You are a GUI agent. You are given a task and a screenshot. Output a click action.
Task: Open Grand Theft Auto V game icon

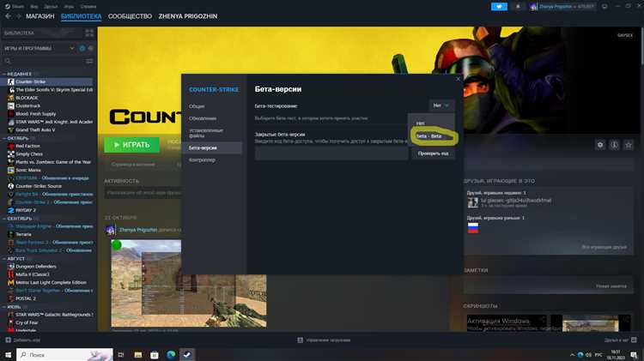coord(11,129)
